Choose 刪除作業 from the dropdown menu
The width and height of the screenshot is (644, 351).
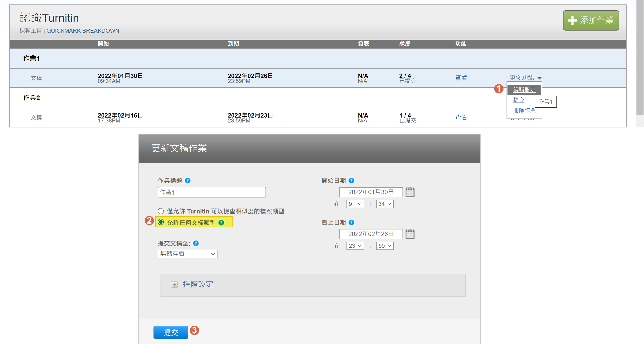[x=524, y=110]
